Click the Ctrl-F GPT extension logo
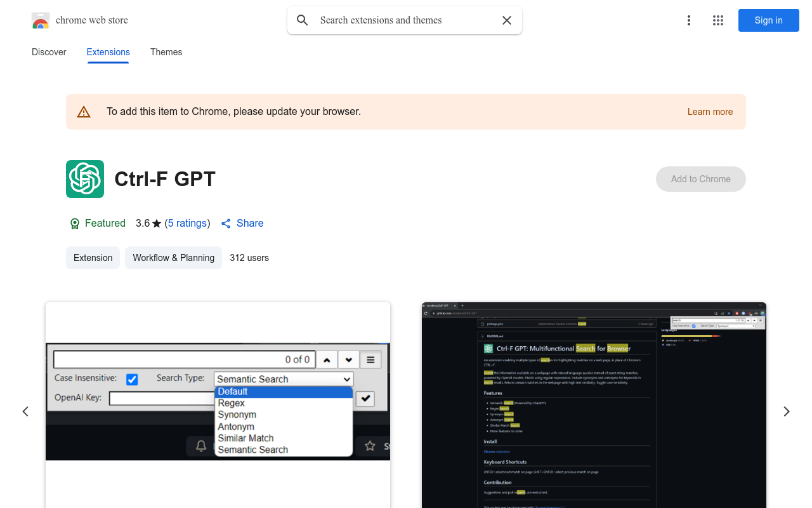Image resolution: width=812 pixels, height=508 pixels. click(x=85, y=179)
